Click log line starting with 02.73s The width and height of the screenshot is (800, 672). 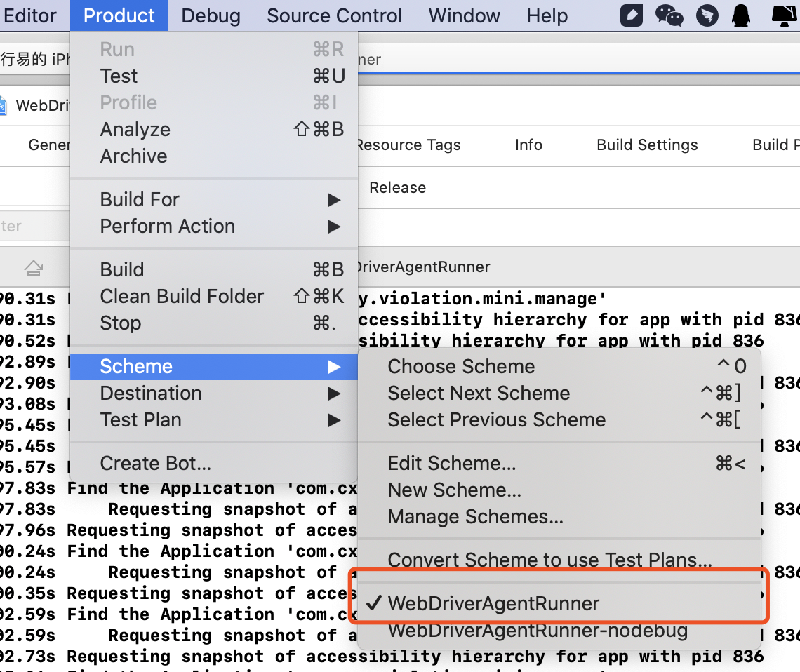point(381,656)
